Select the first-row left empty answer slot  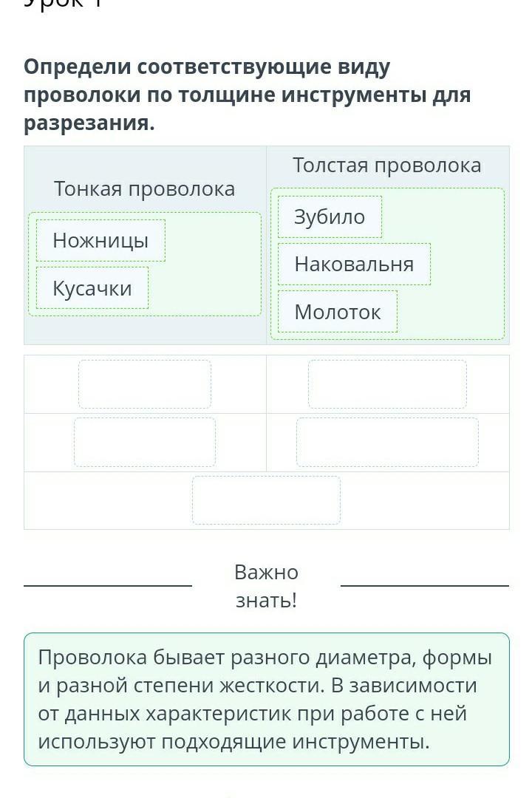[145, 384]
